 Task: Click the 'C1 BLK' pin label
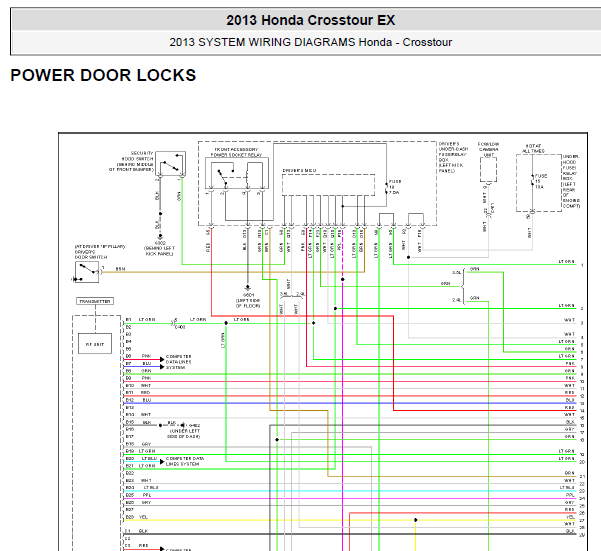coord(136,531)
